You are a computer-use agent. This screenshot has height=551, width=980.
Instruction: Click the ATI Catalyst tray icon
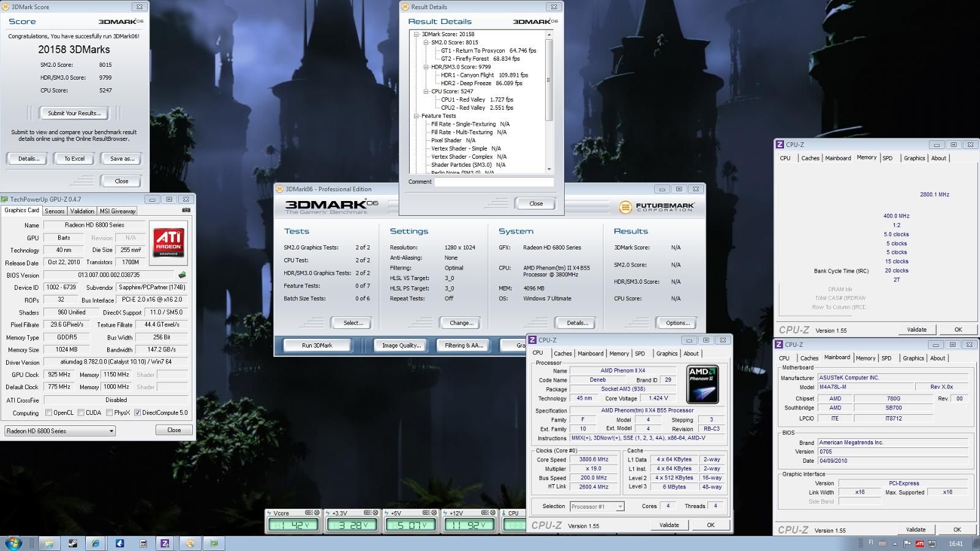coord(919,544)
